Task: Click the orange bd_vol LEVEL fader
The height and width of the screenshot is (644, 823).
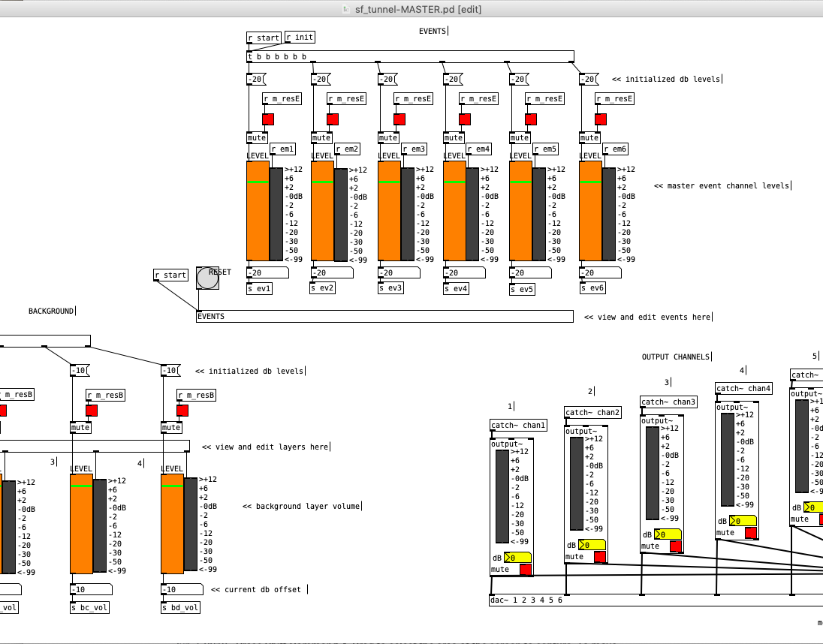Action: click(172, 524)
